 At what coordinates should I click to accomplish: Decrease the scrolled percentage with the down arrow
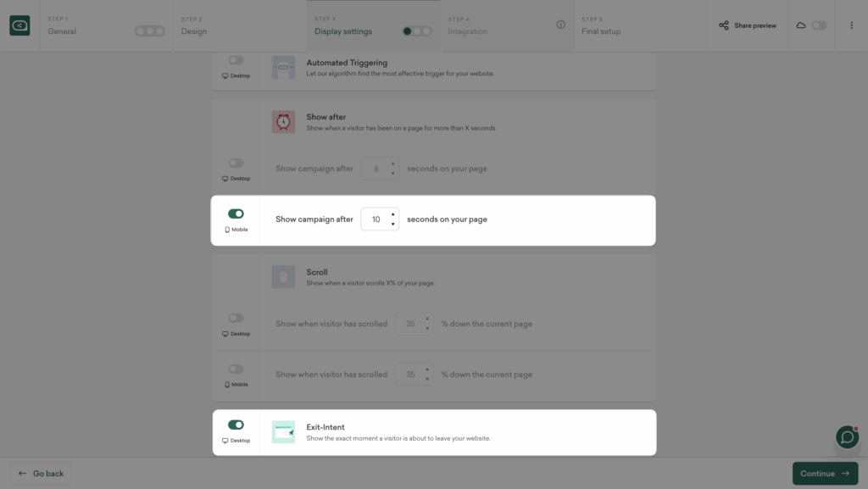point(428,328)
